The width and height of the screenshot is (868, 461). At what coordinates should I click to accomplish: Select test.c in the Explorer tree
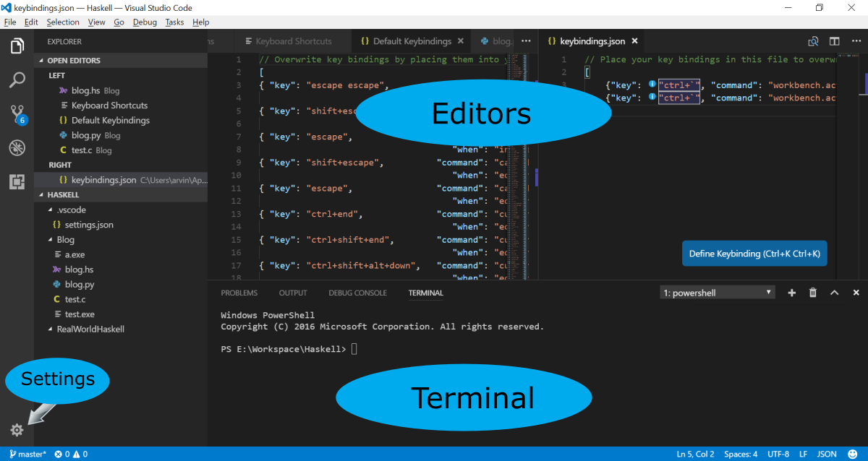pyautogui.click(x=72, y=298)
